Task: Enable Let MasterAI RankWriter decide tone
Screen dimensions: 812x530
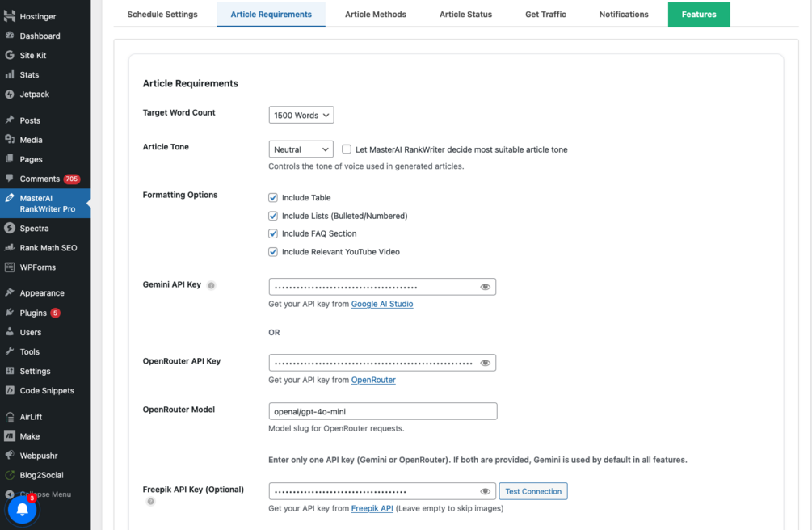Action: coord(347,149)
